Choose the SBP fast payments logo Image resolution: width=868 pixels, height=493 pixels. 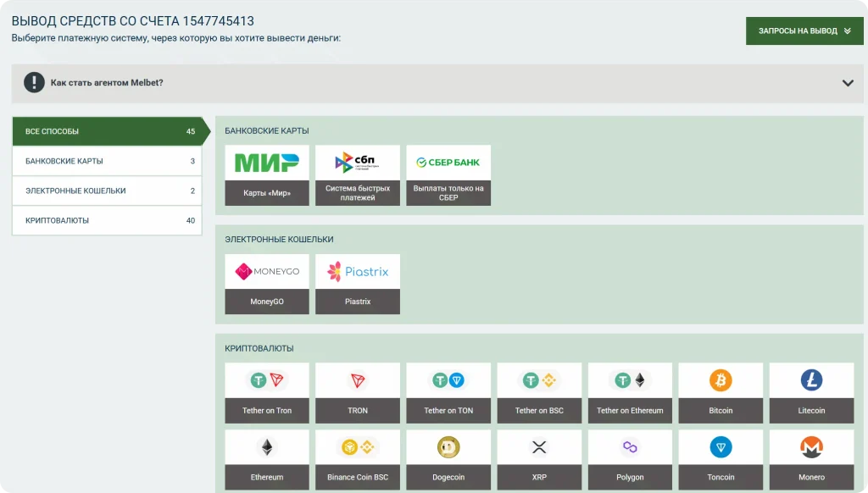(358, 162)
